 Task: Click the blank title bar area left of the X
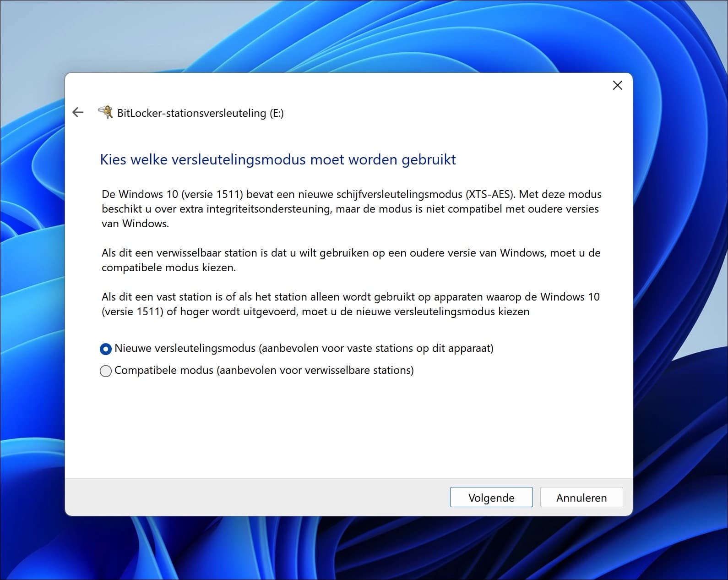(348, 85)
